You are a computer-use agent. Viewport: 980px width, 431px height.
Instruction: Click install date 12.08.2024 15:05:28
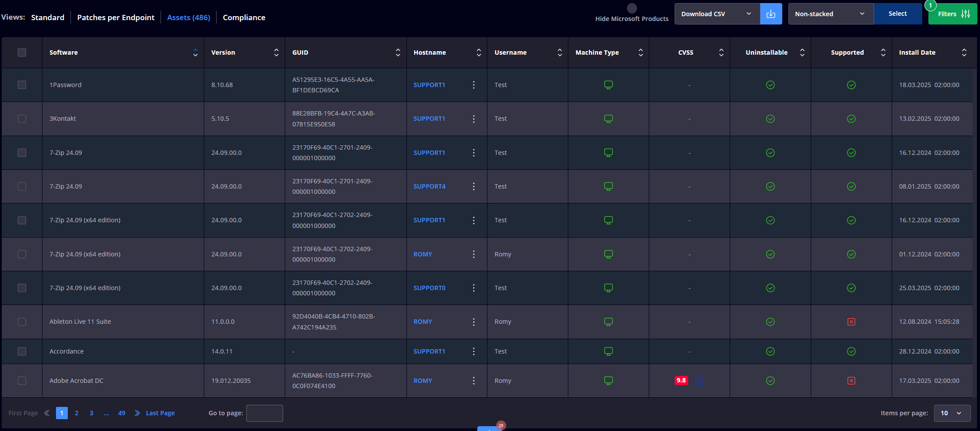point(929,322)
